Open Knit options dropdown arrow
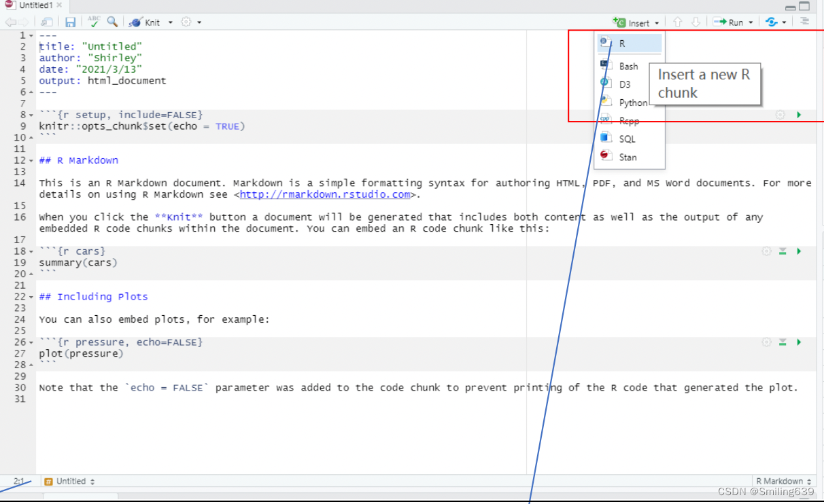Screen dimensions: 824x504 pyautogui.click(x=171, y=22)
